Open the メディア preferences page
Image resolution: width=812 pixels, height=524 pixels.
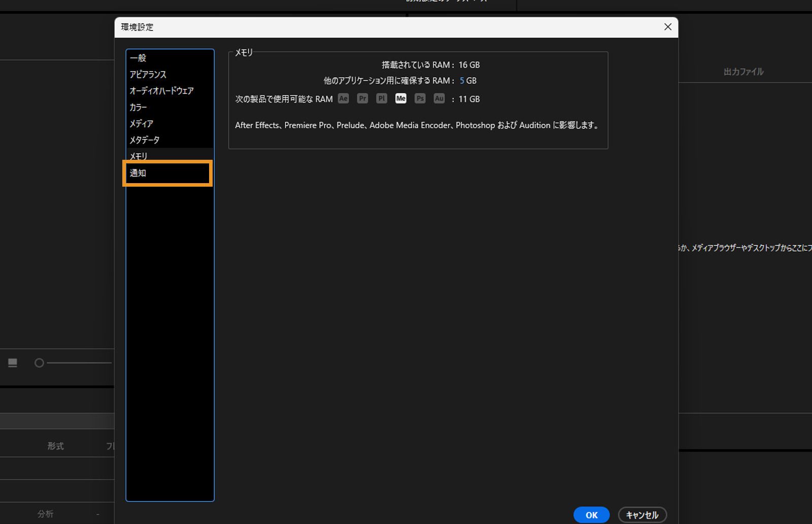point(141,123)
